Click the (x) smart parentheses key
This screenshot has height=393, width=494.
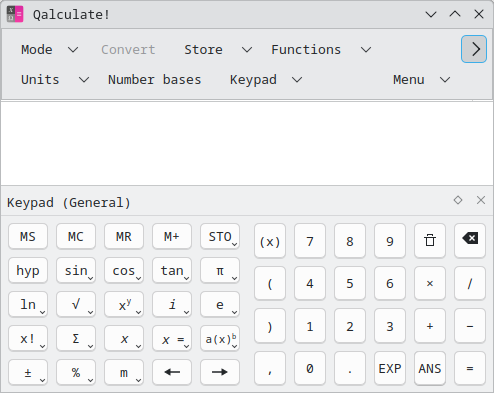coord(270,241)
